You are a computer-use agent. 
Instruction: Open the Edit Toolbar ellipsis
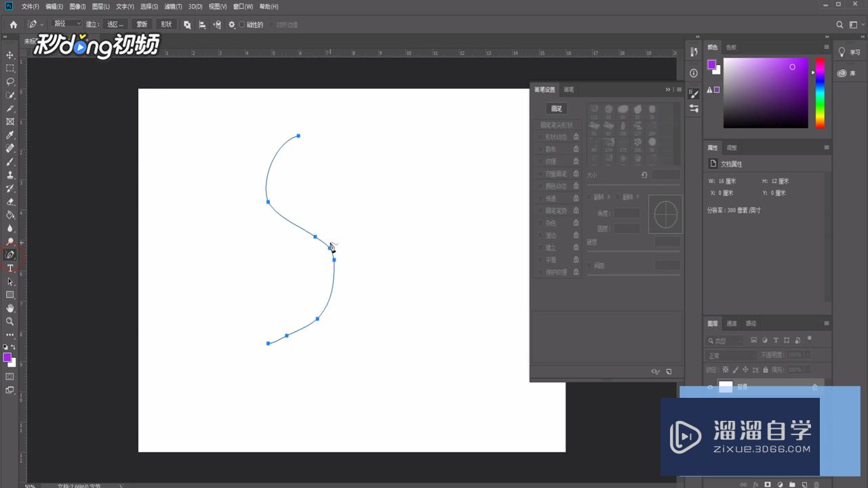click(x=10, y=335)
